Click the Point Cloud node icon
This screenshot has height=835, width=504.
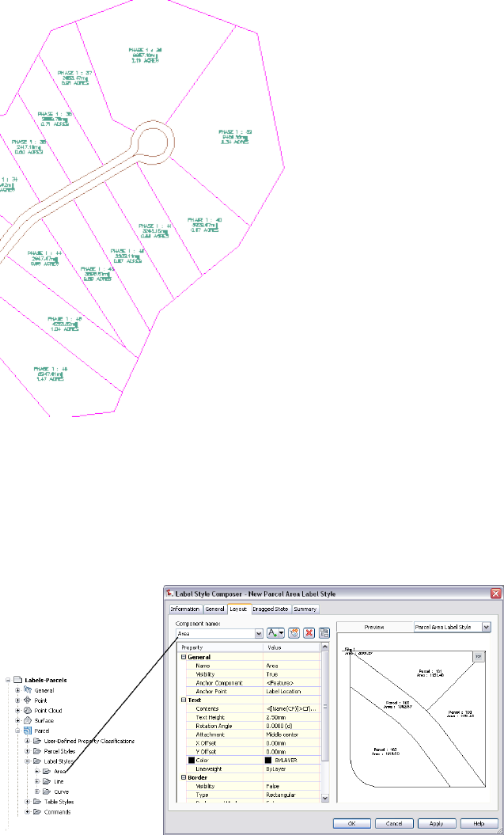coord(28,711)
